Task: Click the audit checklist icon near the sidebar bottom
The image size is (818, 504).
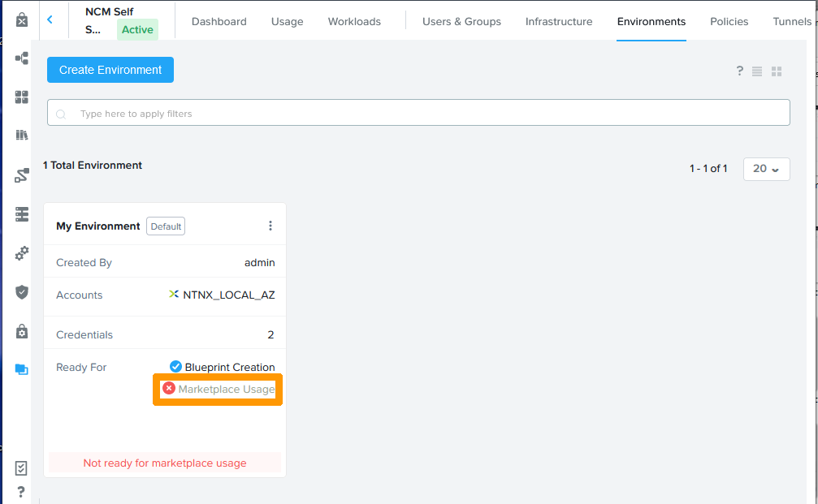Action: point(20,468)
